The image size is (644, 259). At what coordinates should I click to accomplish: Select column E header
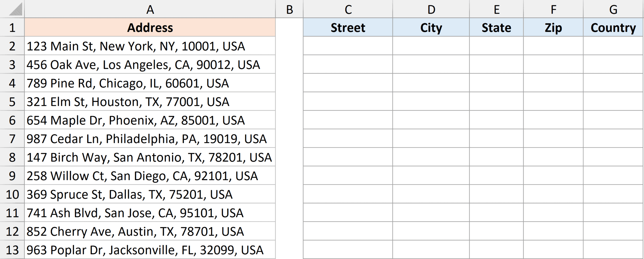(497, 9)
